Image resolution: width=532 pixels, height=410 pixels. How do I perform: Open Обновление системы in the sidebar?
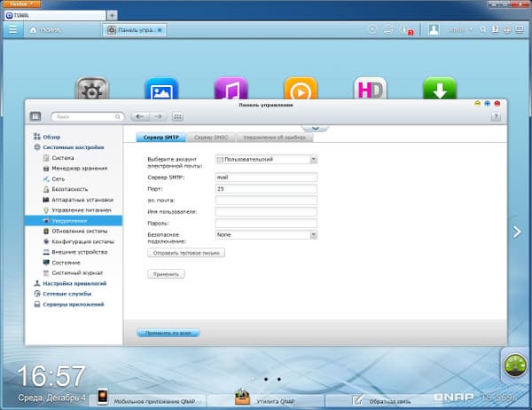click(x=75, y=231)
